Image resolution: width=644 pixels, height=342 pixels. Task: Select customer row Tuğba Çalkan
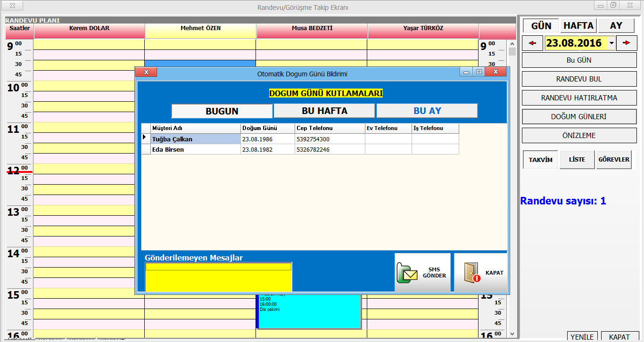click(x=300, y=139)
